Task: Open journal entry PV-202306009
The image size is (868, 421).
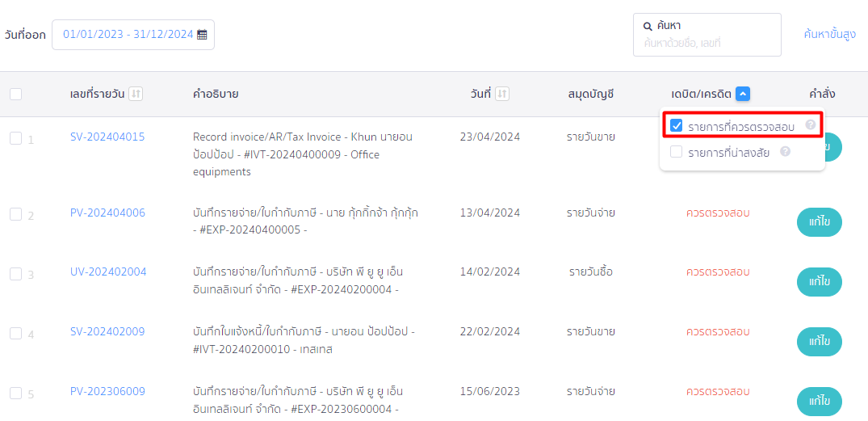Action: coord(107,392)
